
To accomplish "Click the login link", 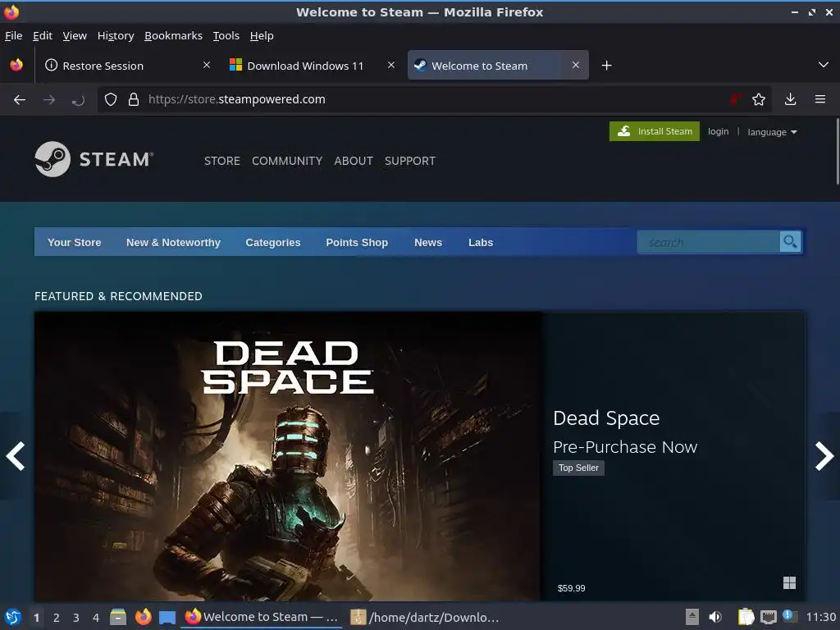I will click(718, 131).
